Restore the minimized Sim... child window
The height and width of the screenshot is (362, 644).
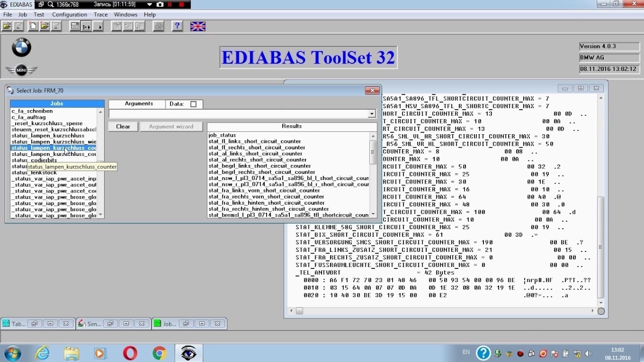(110, 324)
